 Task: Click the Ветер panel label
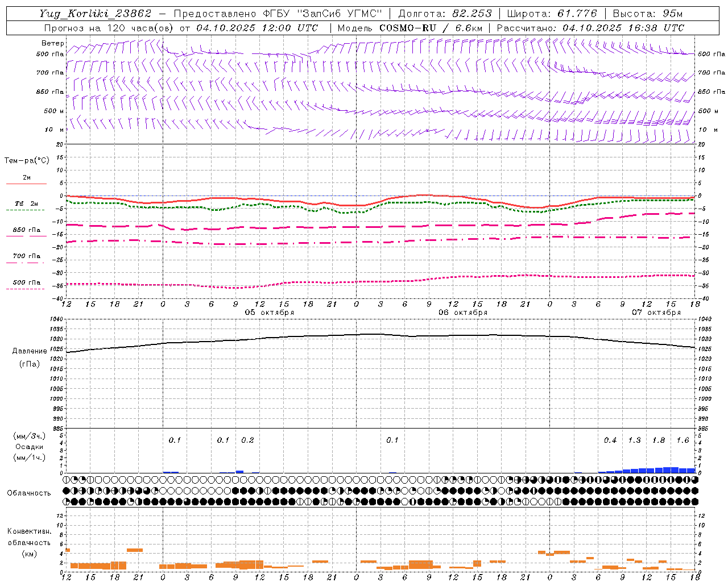pyautogui.click(x=52, y=43)
